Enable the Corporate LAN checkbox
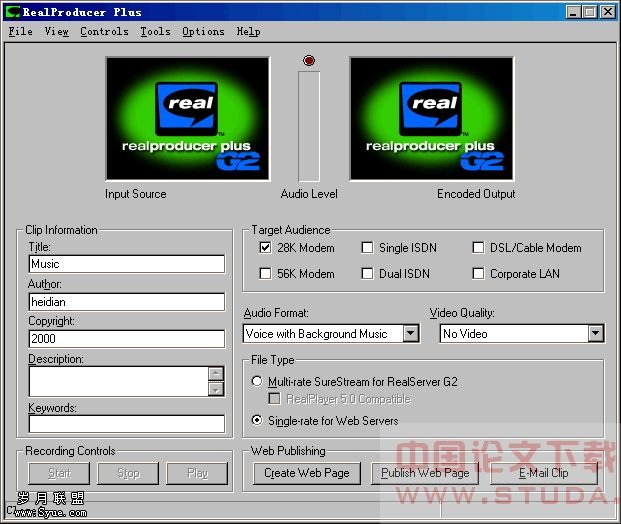This screenshot has height=524, width=621. coord(478,273)
